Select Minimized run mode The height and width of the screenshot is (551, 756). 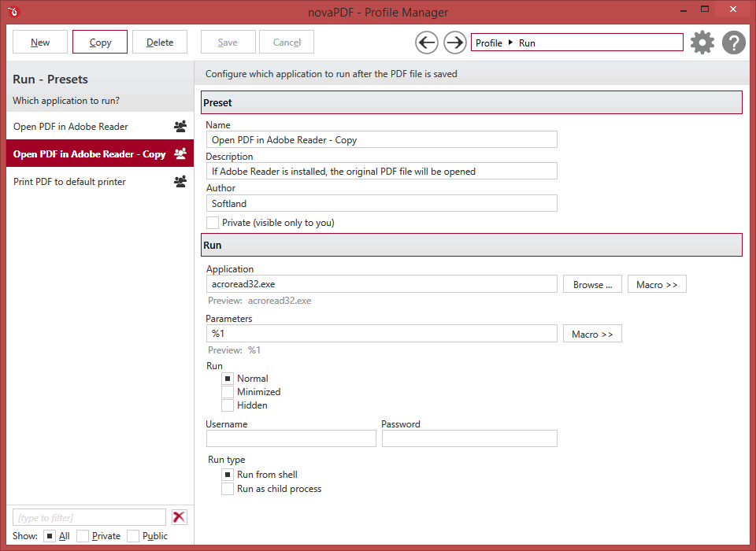(x=228, y=392)
